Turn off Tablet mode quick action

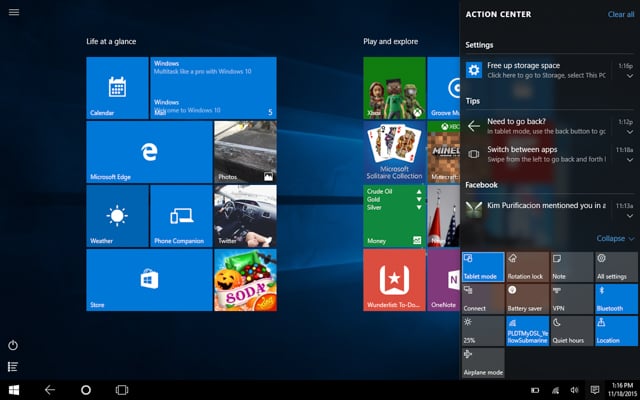[x=483, y=265]
